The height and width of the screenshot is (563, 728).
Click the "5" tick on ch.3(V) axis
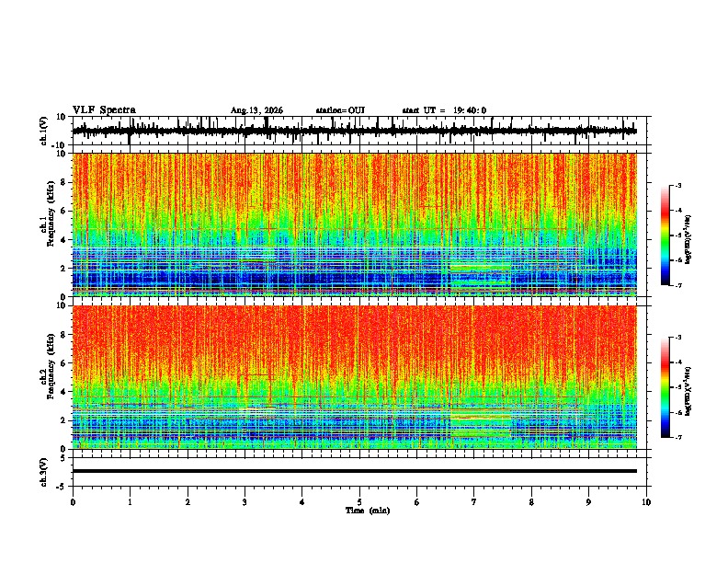(63, 457)
